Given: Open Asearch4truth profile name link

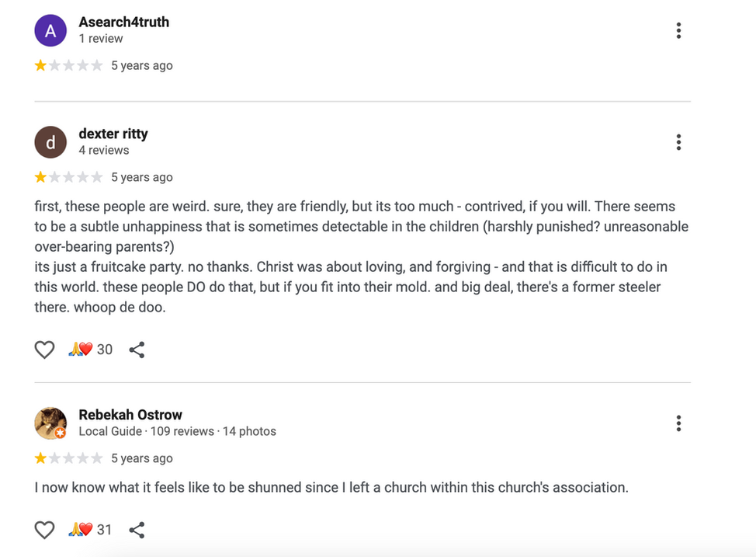Looking at the screenshot, I should pyautogui.click(x=123, y=22).
